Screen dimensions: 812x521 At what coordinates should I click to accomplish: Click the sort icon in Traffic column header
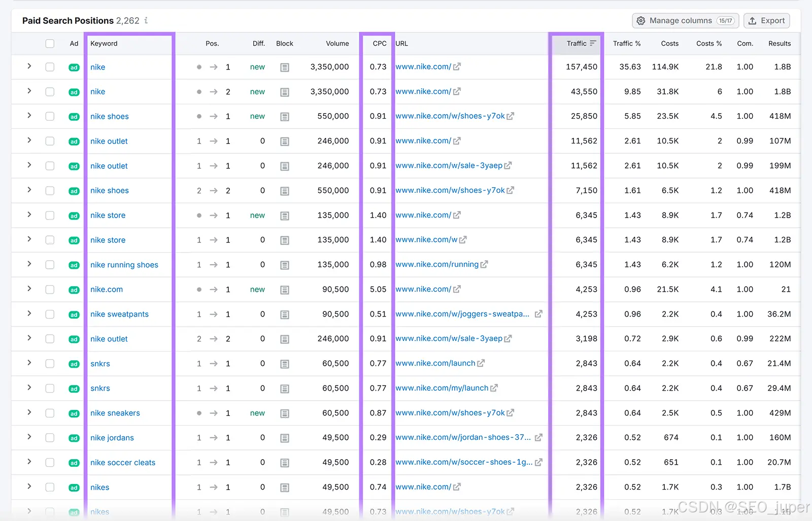593,44
